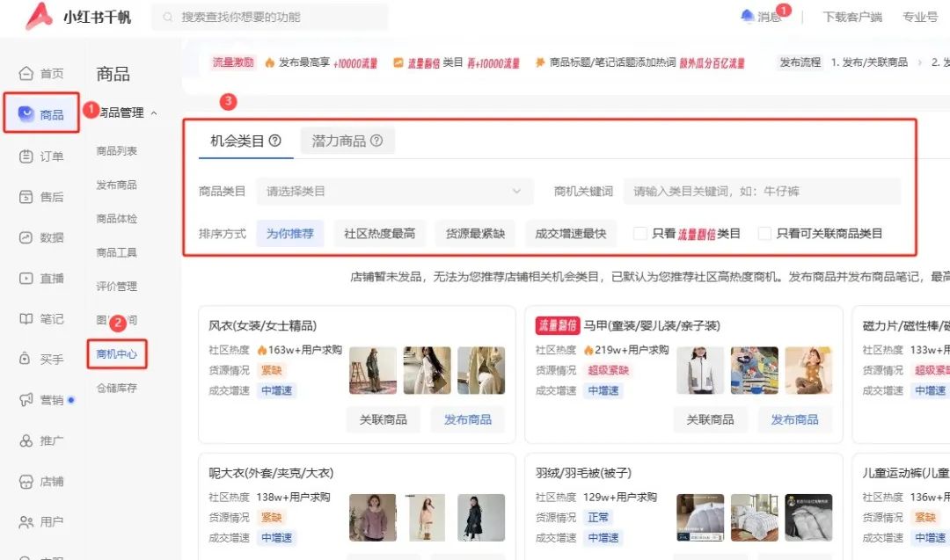Open 买手 buyer icon in sidebar

click(25, 359)
